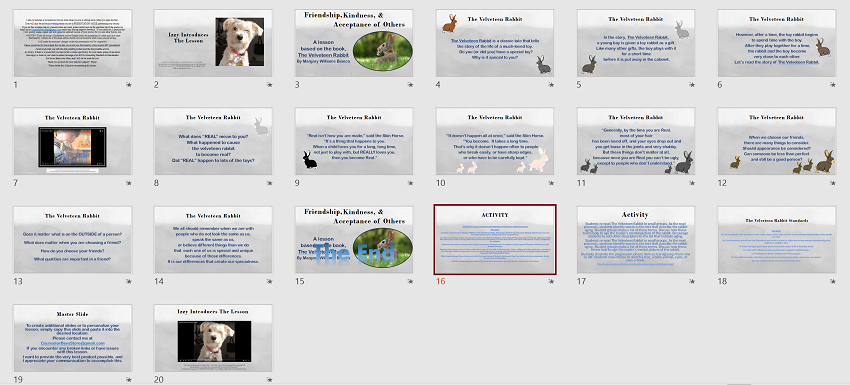Select slide 18 Velveteen Rabbit Standards

[x=777, y=240]
